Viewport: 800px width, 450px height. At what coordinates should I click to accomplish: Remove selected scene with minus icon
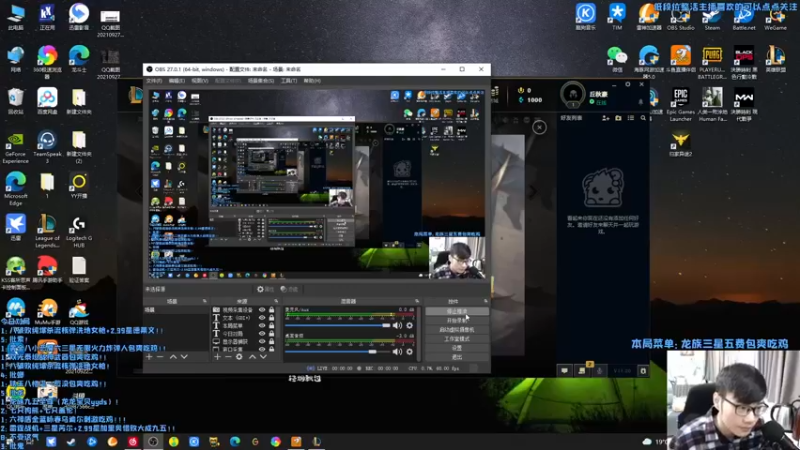pos(160,357)
